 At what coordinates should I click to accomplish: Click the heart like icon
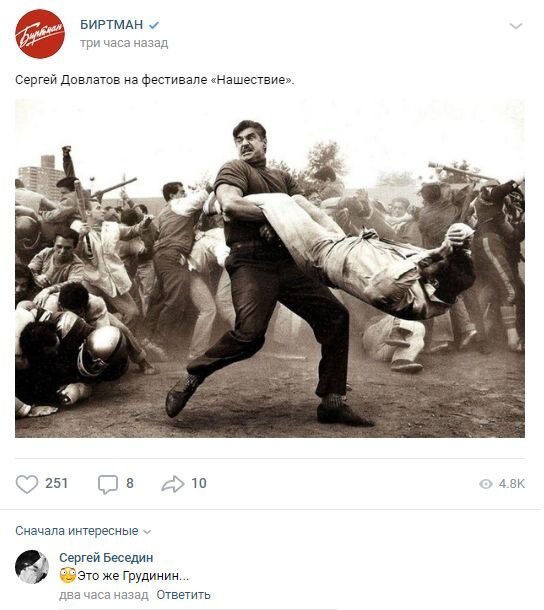(27, 484)
